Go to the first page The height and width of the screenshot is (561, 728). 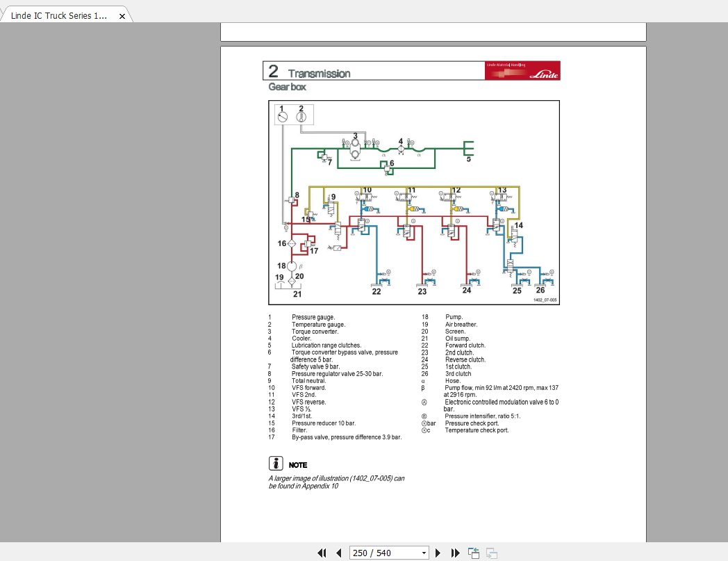(322, 553)
